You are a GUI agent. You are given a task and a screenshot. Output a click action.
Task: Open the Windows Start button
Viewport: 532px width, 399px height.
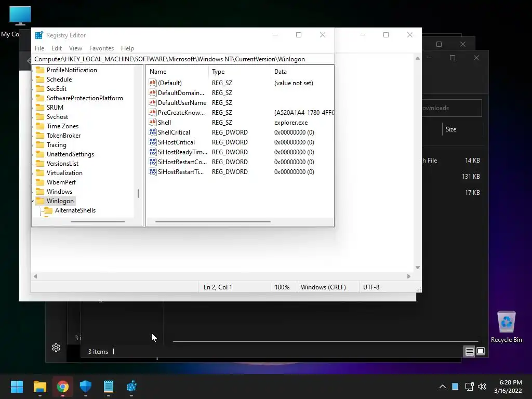17,387
